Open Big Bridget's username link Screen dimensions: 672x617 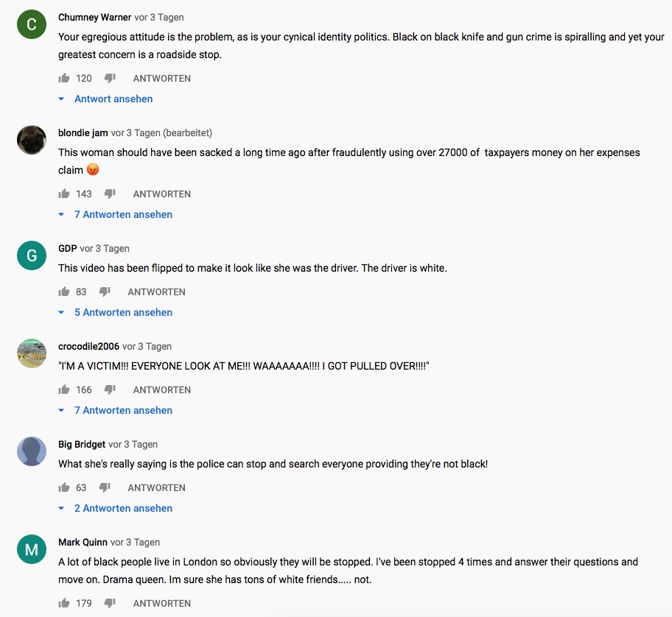click(82, 444)
